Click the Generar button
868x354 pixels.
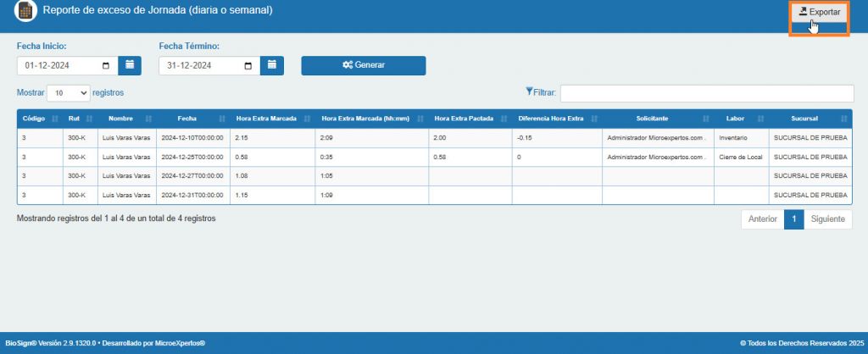(363, 65)
